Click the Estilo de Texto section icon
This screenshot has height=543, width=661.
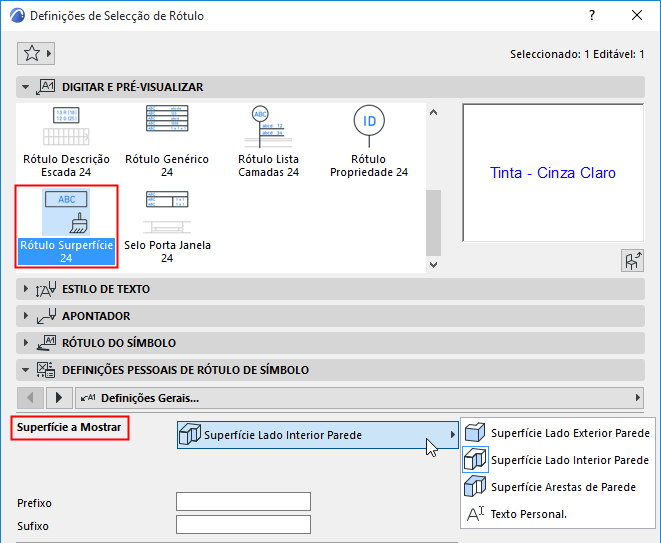pos(46,289)
